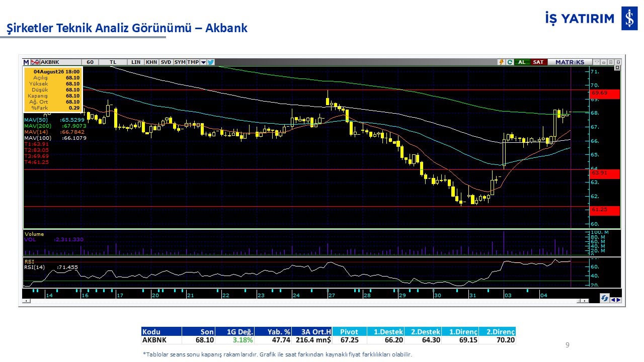Image resolution: width=644 pixels, height=362 pixels.
Task: Click the lightning bolt quick order icon
Action: pos(501,62)
